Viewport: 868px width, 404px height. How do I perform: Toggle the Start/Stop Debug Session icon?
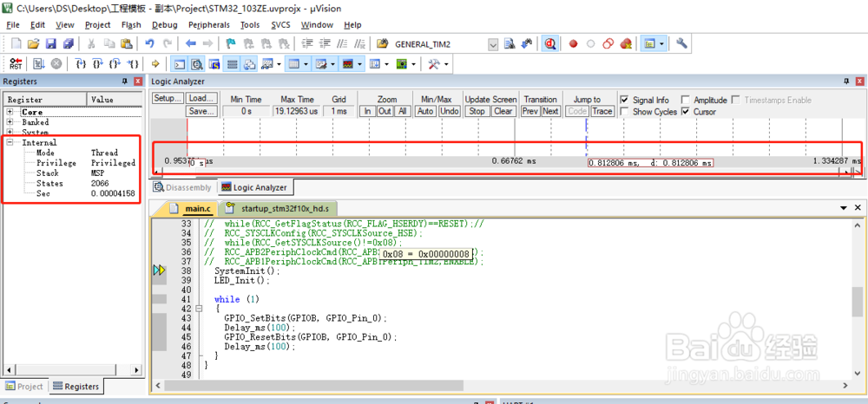[x=550, y=43]
